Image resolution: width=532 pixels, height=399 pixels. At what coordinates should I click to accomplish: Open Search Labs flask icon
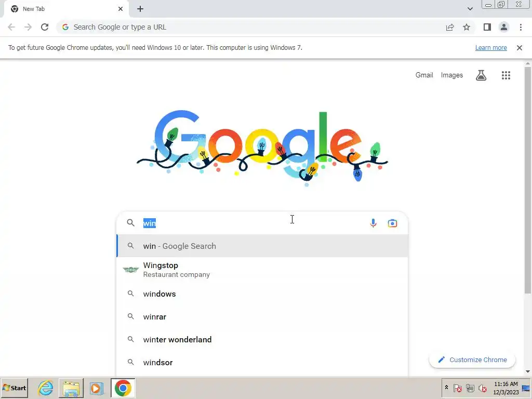pyautogui.click(x=481, y=75)
